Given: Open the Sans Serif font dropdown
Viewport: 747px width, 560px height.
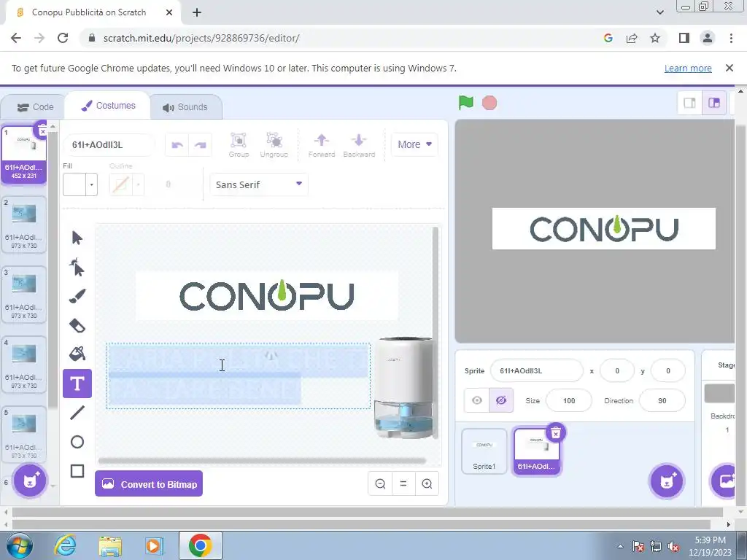Looking at the screenshot, I should coord(259,184).
